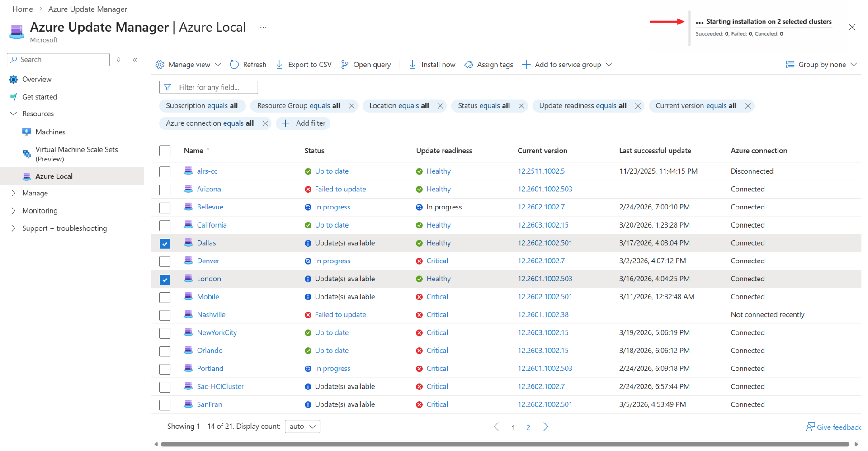The width and height of the screenshot is (868, 451).
Task: Toggle the select-all header checkbox
Action: coord(165,151)
